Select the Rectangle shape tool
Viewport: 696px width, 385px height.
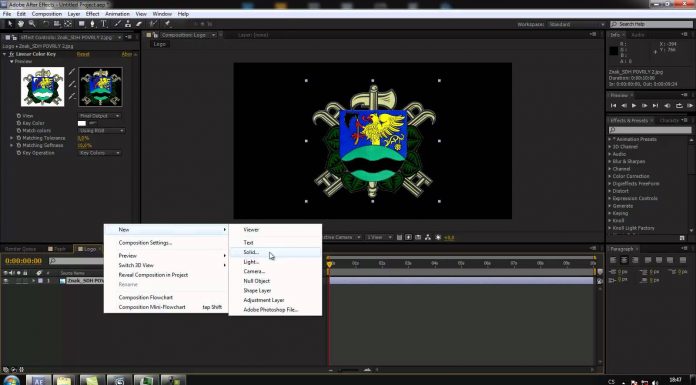(x=82, y=24)
